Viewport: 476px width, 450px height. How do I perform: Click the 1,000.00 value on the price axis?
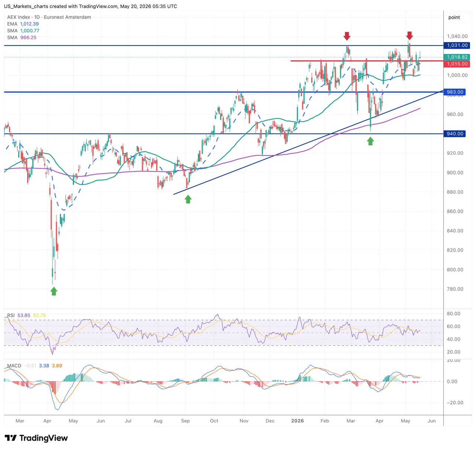click(x=457, y=75)
